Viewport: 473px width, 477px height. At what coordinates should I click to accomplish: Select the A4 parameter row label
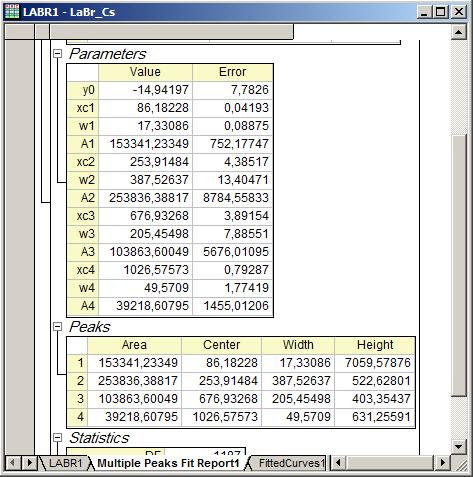(x=83, y=306)
